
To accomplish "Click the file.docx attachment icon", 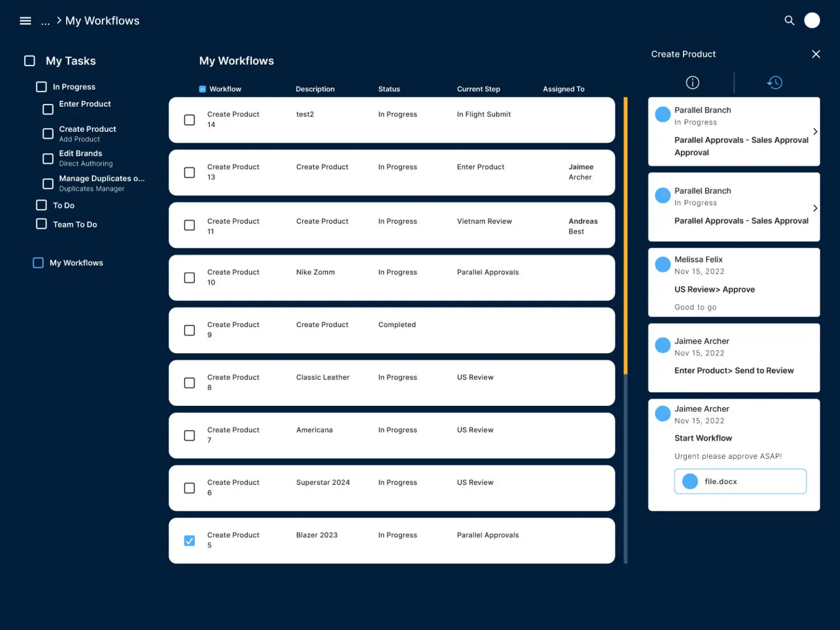I will tap(690, 481).
